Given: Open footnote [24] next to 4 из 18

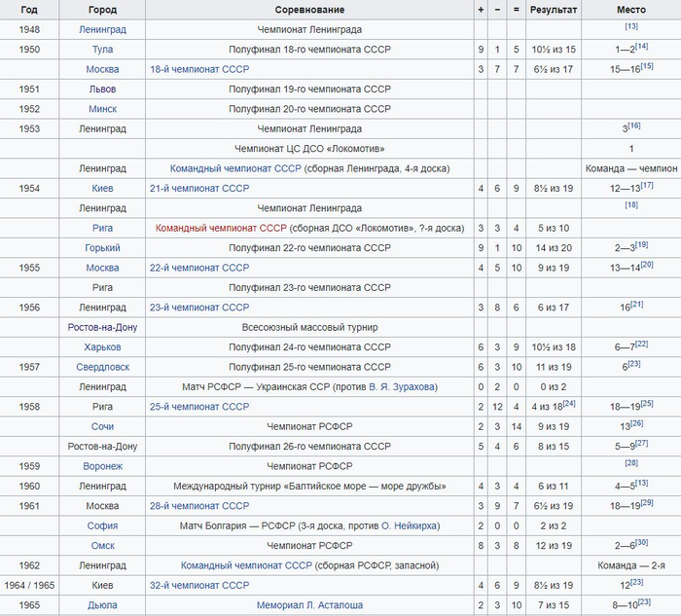Looking at the screenshot, I should coord(569,404).
